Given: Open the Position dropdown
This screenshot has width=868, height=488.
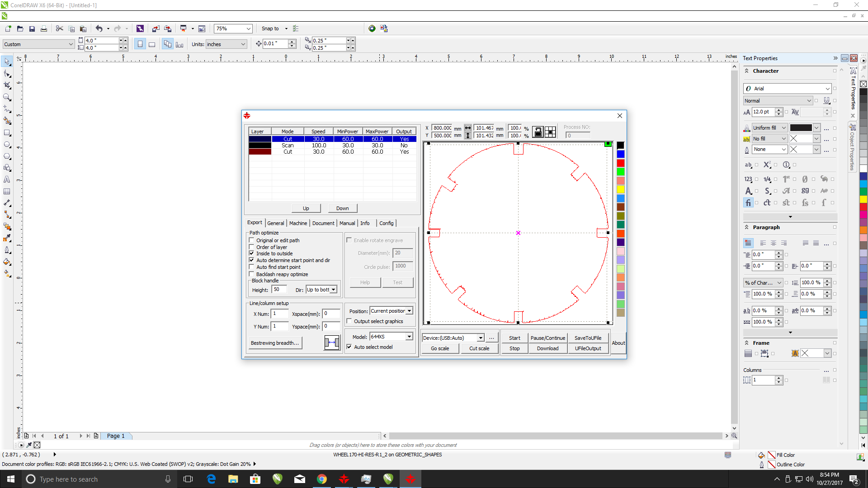Looking at the screenshot, I should click(x=409, y=311).
